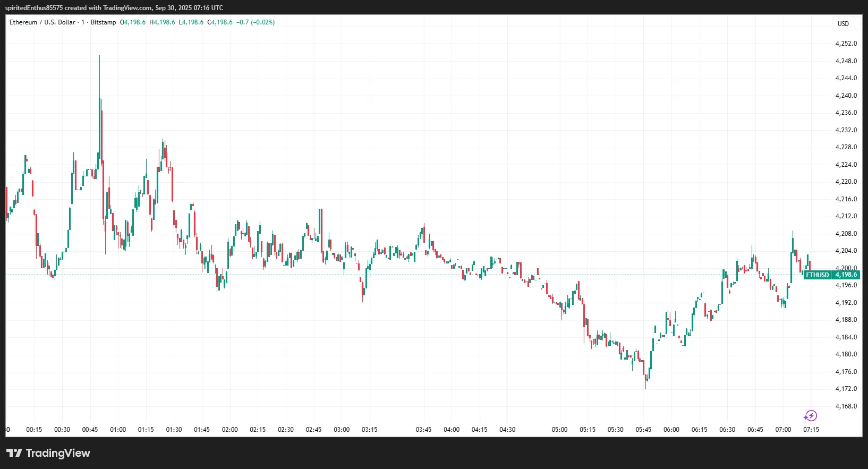Click the 03:45 time axis label

click(x=423, y=430)
